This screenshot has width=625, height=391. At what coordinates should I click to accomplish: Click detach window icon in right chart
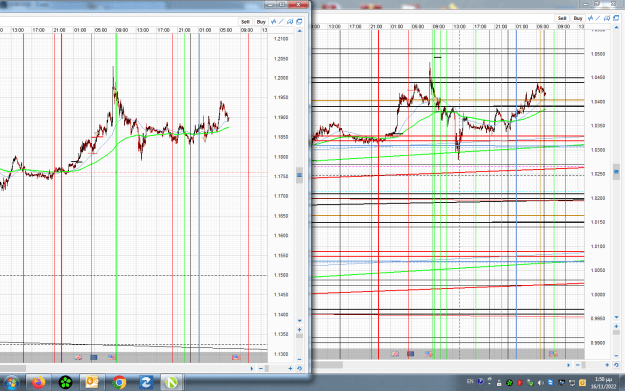click(x=616, y=18)
